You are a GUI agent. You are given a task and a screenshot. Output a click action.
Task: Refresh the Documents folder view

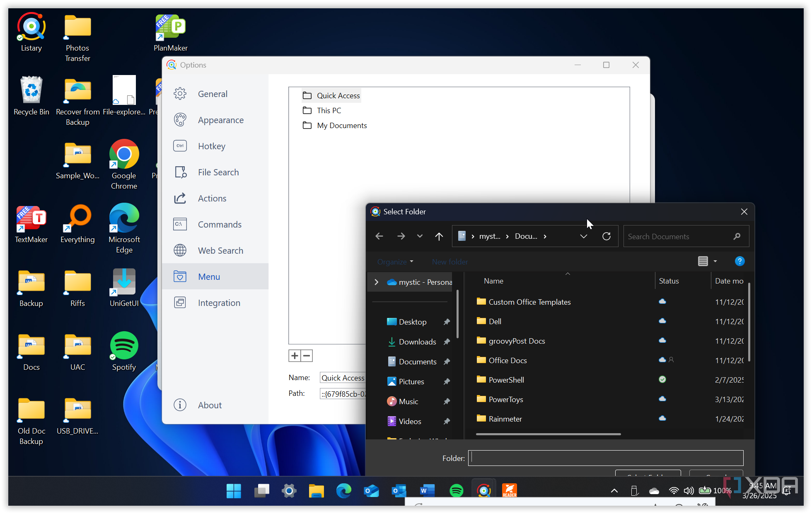[x=607, y=236]
